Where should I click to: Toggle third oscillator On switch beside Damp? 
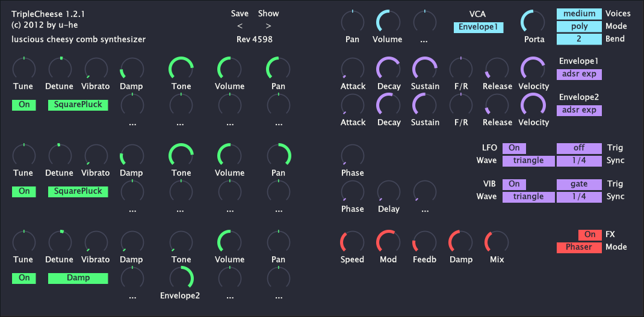coord(24,278)
